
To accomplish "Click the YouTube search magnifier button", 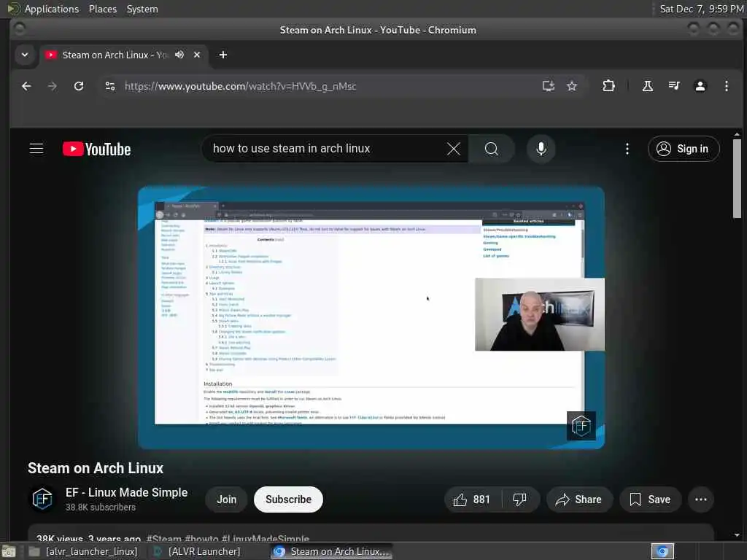I will pos(491,149).
